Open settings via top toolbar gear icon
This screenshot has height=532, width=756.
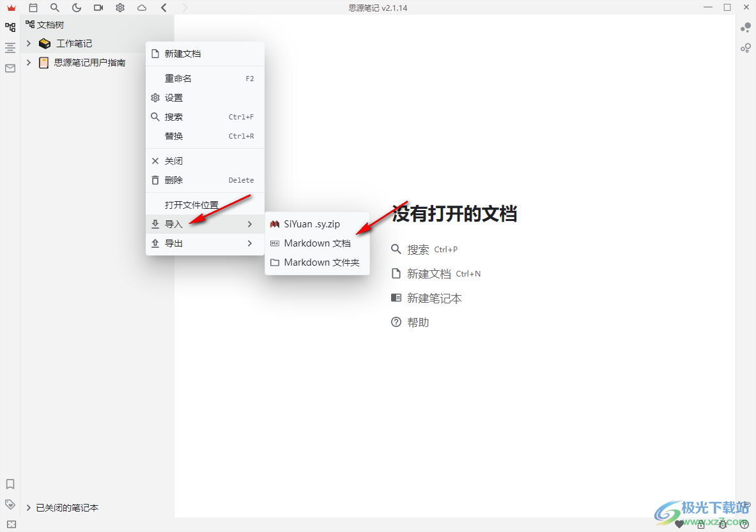[x=120, y=8]
